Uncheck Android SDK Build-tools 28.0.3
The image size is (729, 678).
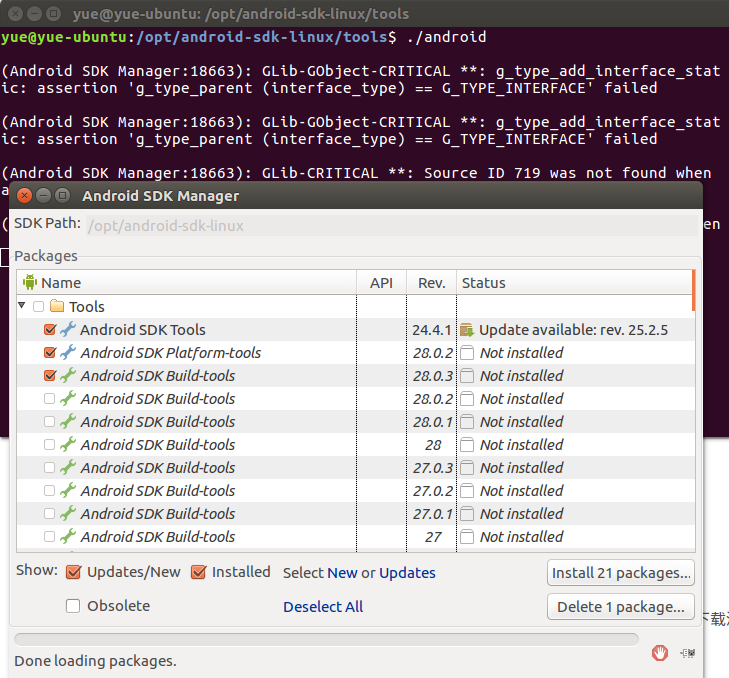[x=50, y=375]
